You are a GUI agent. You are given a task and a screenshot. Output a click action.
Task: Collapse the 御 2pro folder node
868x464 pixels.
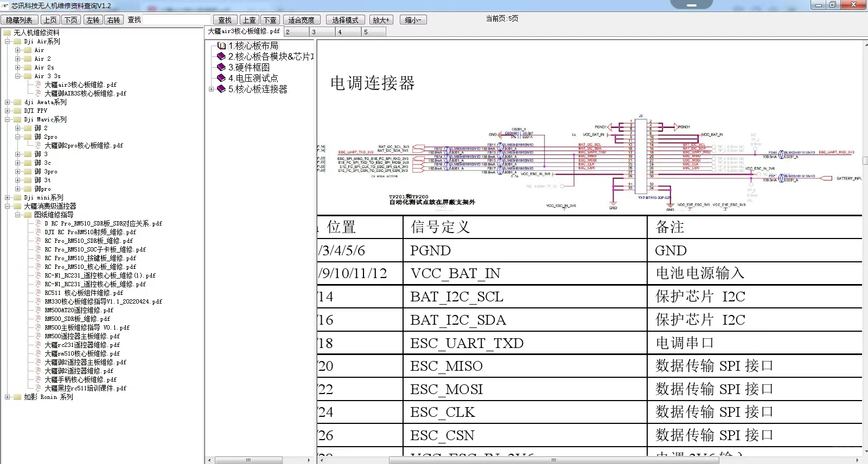(x=18, y=137)
